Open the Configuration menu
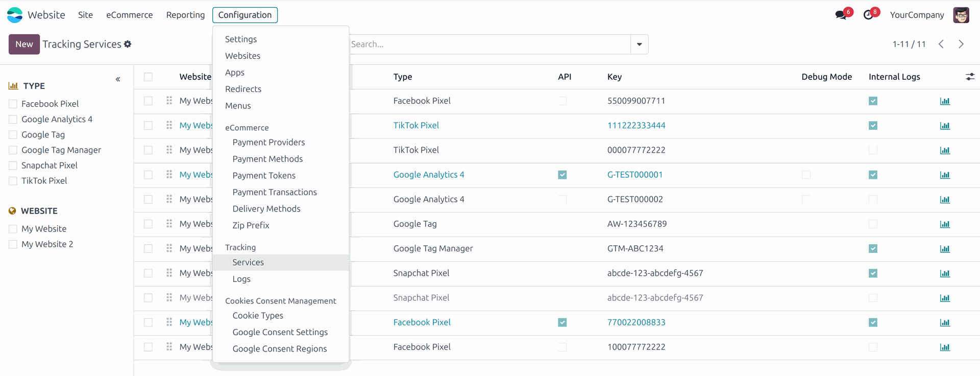Screen dimensions: 980x376 245,15
